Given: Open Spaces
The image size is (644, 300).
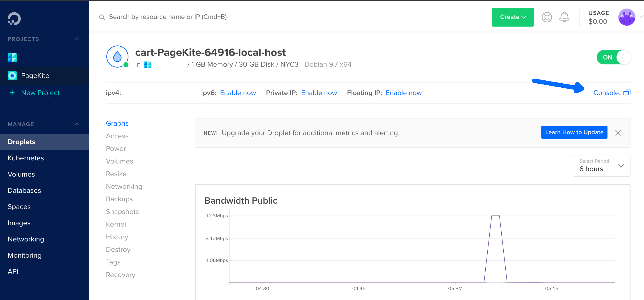Looking at the screenshot, I should [x=19, y=207].
